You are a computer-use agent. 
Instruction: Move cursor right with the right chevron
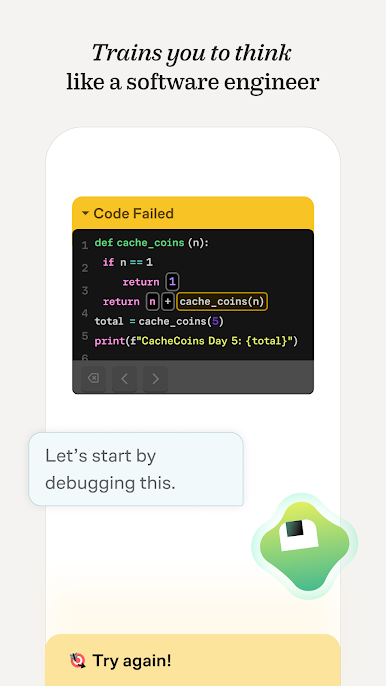point(155,378)
